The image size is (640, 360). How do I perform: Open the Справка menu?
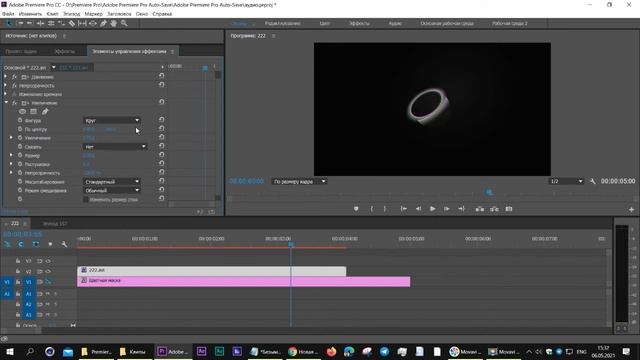[162, 14]
